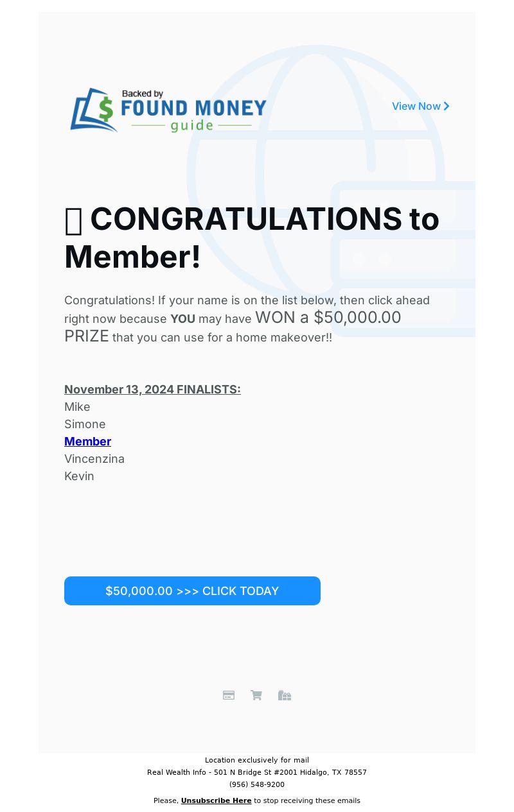Click the Unsubscribe Here link

pos(216,800)
